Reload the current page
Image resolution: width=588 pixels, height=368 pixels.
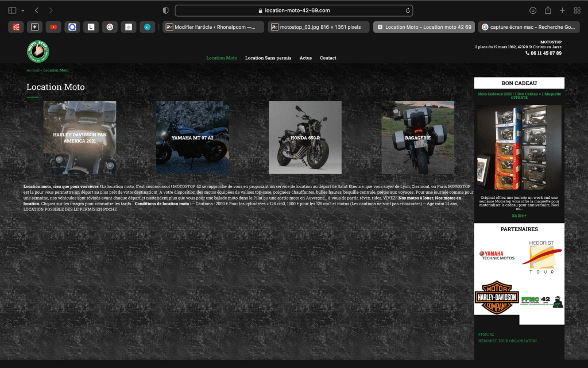[x=408, y=10]
